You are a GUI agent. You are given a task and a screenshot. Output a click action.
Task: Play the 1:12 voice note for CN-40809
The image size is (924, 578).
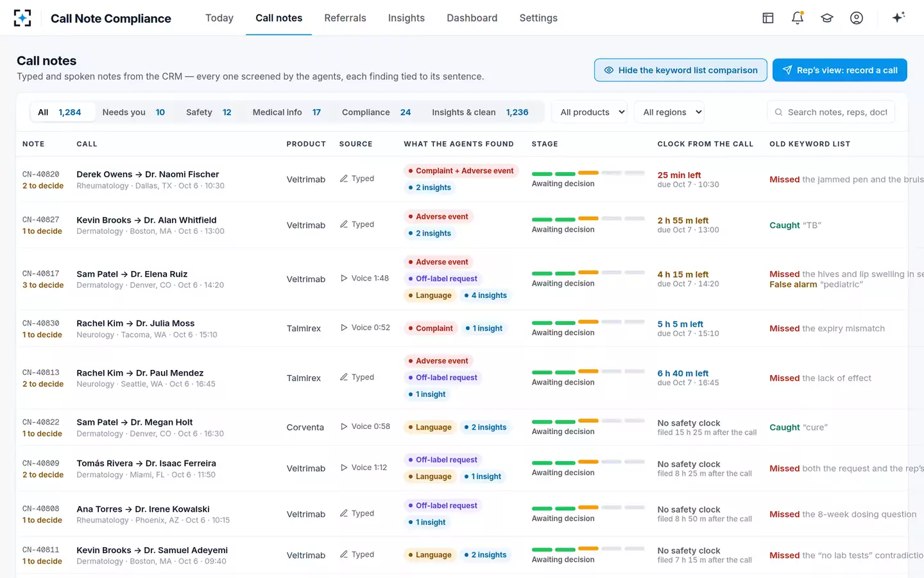tap(344, 468)
